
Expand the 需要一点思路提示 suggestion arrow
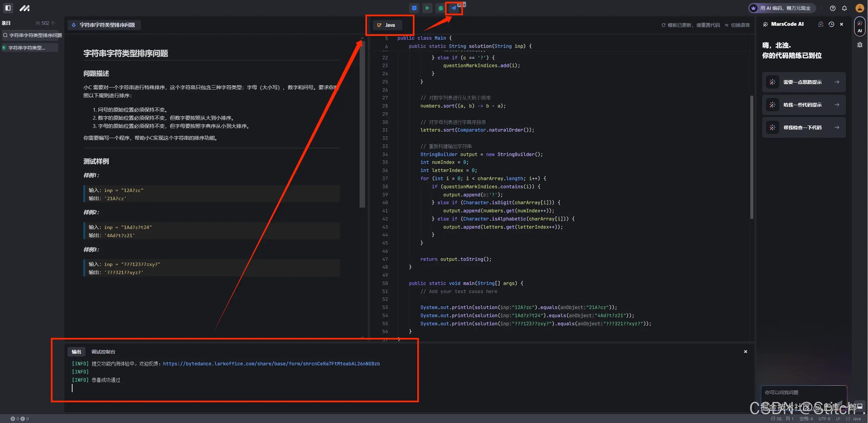[837, 82]
